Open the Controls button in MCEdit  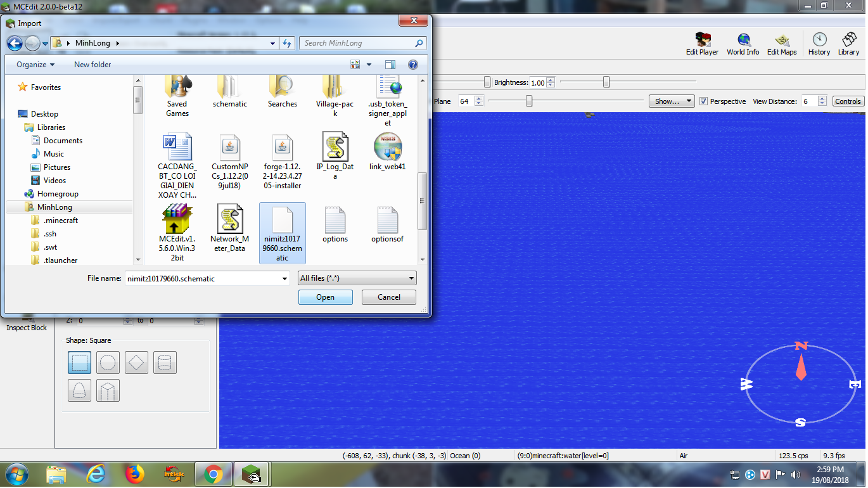pyautogui.click(x=848, y=101)
